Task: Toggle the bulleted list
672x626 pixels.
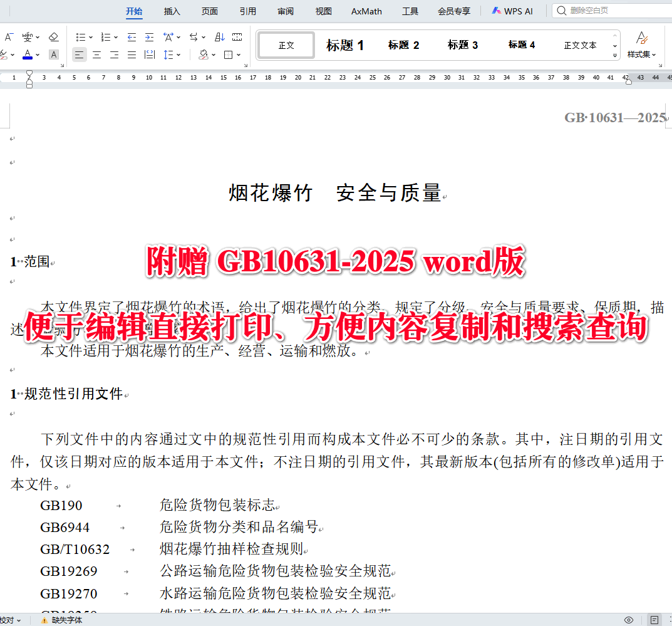Action: pos(81,36)
